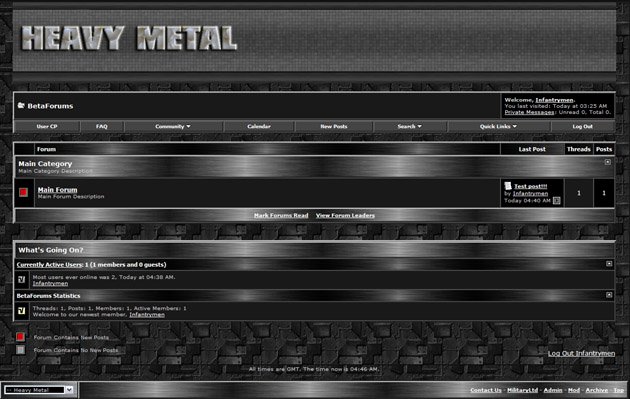Click Mark Forums Read
Screen dimensions: 630x399
tap(281, 215)
